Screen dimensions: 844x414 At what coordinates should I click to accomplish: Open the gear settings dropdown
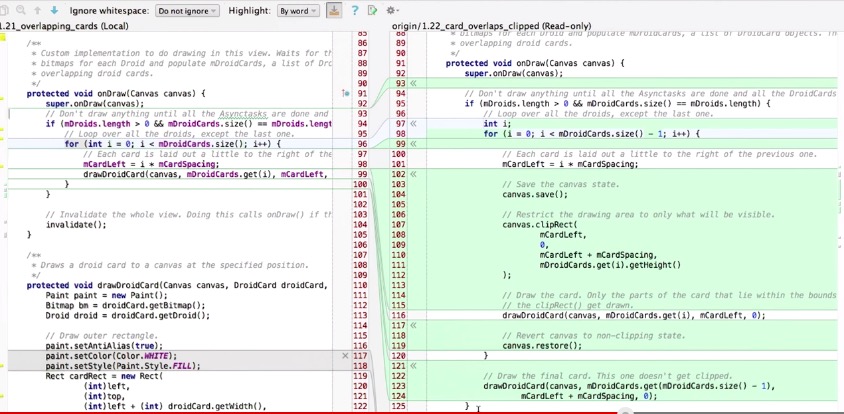[x=393, y=10]
